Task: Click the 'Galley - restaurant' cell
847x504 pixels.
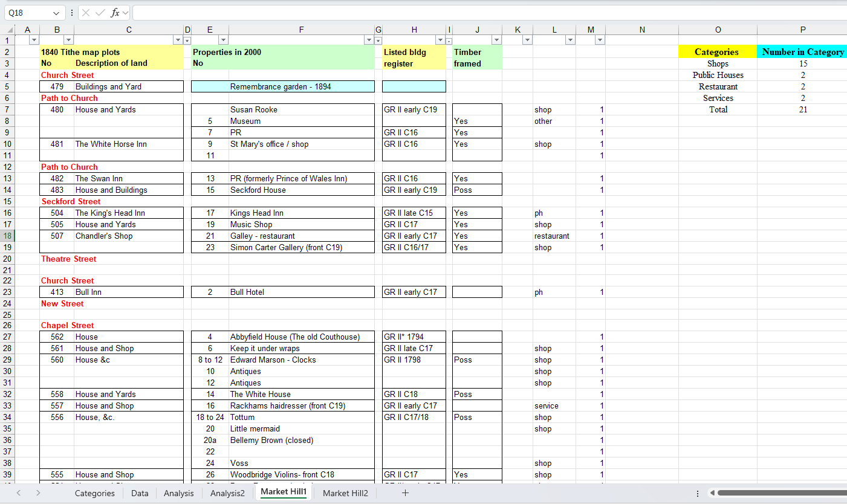Action: (301, 236)
